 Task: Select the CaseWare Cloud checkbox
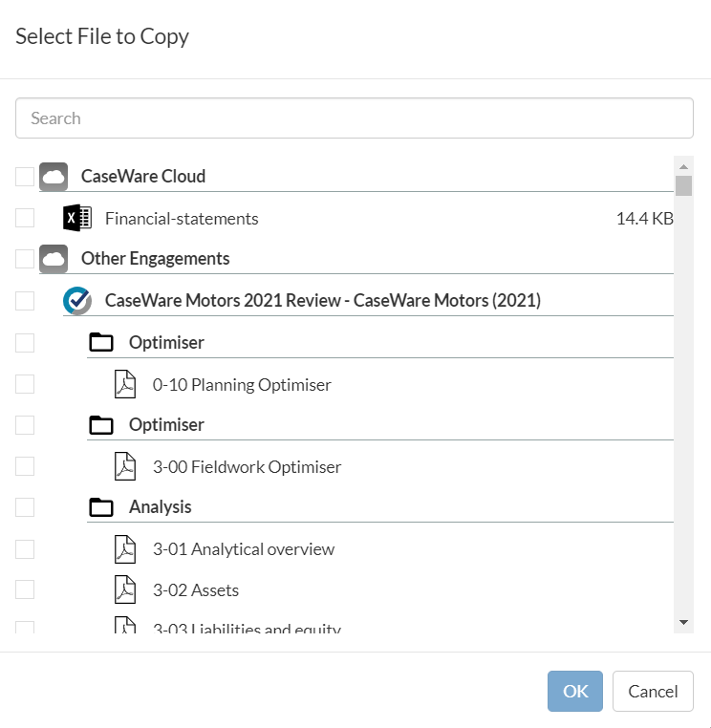25,177
